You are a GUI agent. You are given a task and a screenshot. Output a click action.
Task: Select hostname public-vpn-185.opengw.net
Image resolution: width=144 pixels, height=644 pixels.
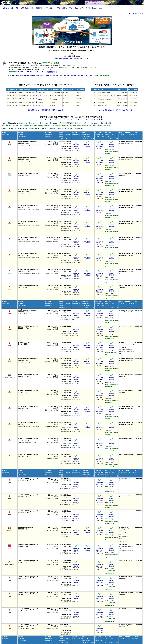coord(28,358)
